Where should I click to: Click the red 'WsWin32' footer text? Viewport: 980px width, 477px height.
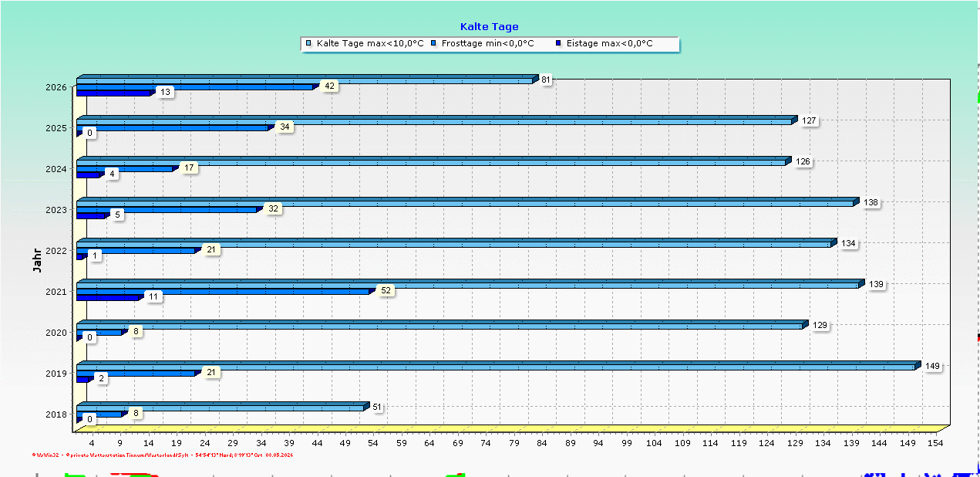coord(48,455)
